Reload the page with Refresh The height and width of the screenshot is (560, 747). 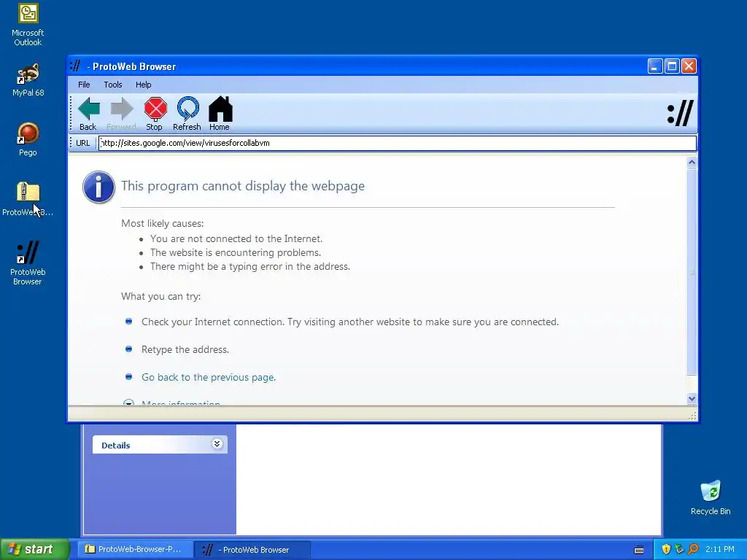pos(187,114)
